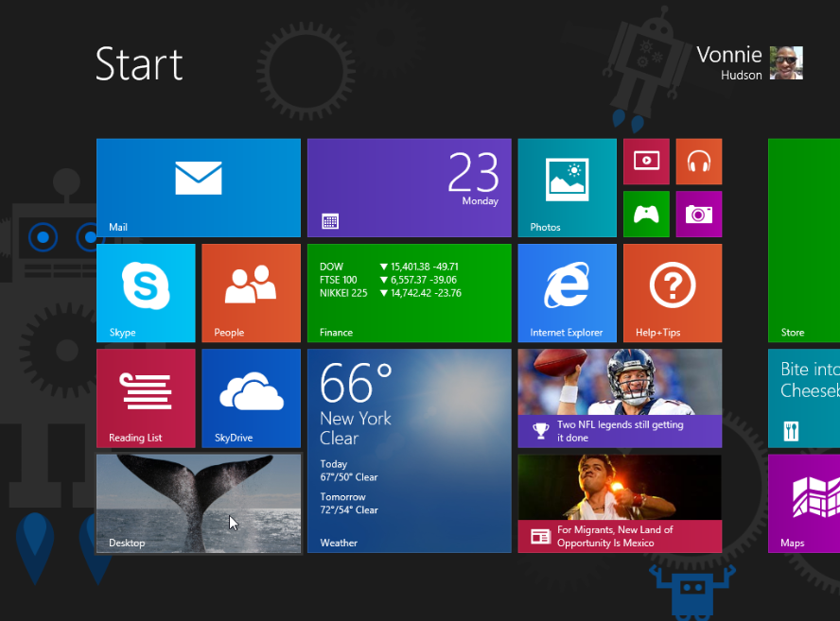Screen dimensions: 840x621
Task: Click the fork and knife icon
Action: [791, 431]
